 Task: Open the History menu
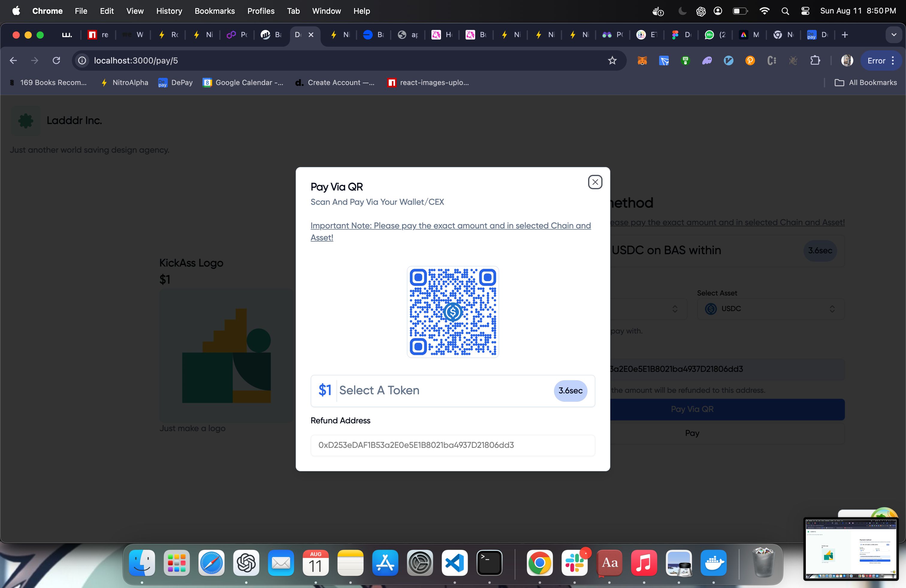point(169,11)
